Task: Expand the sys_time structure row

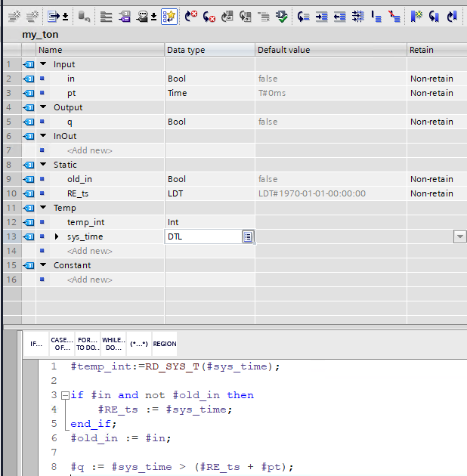Action: pos(57,236)
